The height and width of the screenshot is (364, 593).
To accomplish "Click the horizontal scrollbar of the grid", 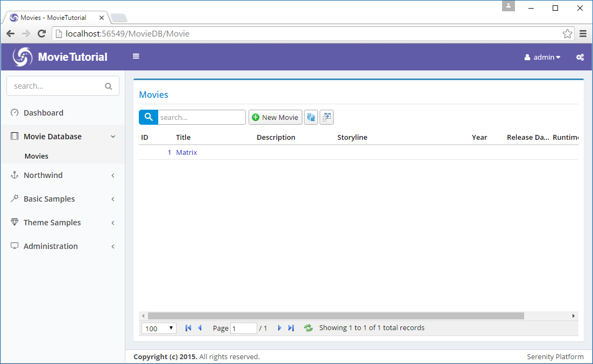I will [336, 316].
